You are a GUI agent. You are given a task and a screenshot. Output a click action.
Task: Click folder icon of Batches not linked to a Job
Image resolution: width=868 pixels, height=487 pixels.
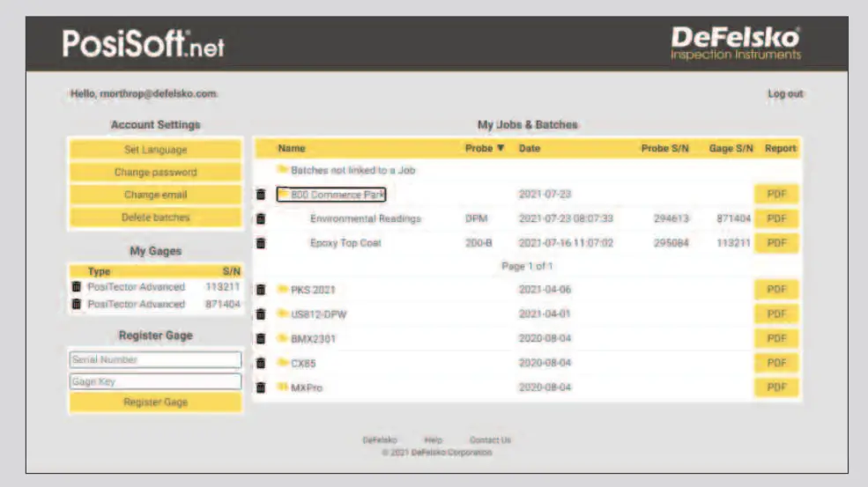point(283,169)
